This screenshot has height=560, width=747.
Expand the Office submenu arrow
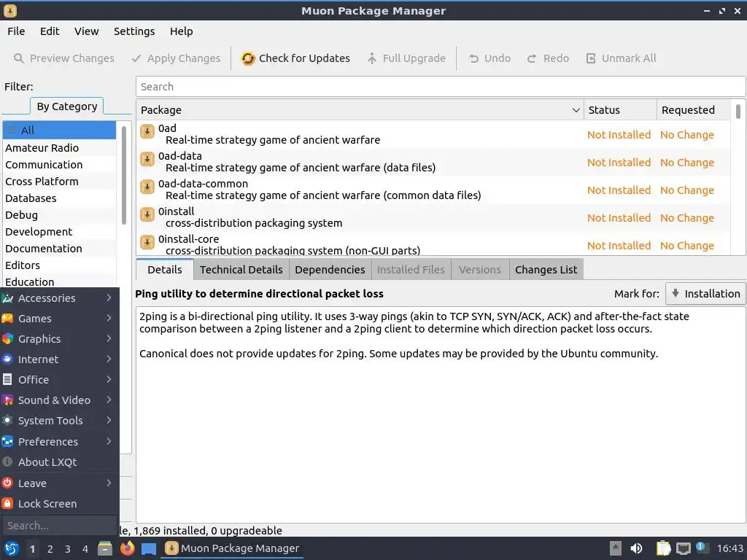[x=109, y=379]
